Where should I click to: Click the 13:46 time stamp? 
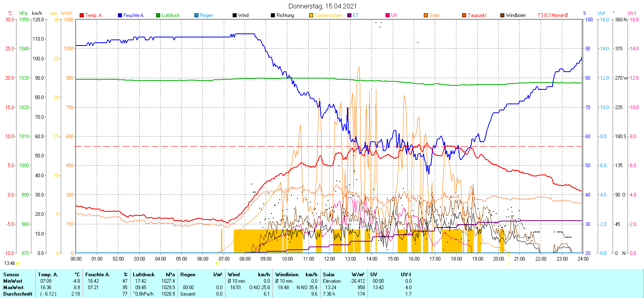coord(10,263)
